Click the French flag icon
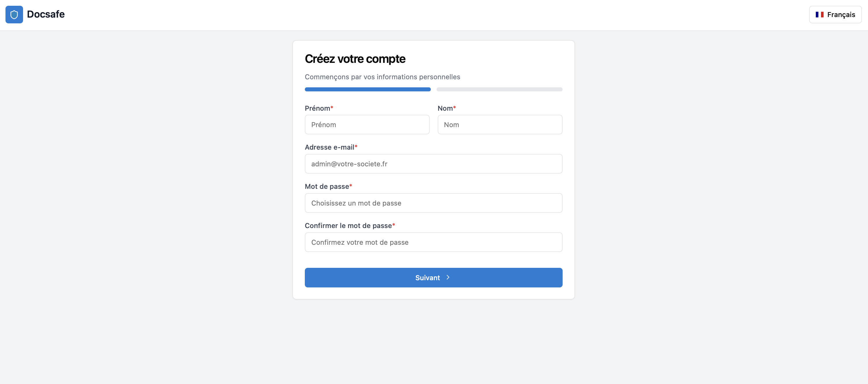Image resolution: width=868 pixels, height=384 pixels. coord(820,14)
